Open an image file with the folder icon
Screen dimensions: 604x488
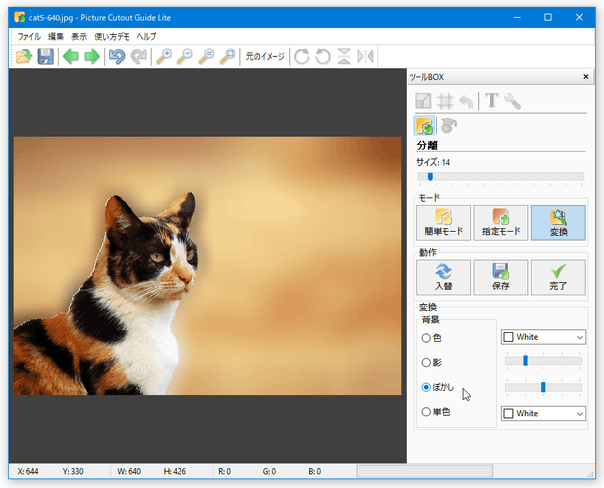tap(24, 57)
